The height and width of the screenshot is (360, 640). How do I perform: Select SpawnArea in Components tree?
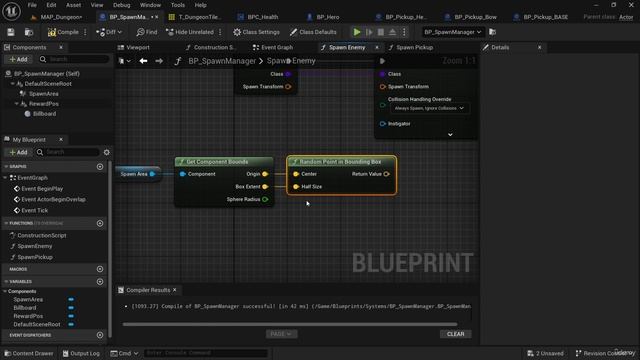(44, 93)
